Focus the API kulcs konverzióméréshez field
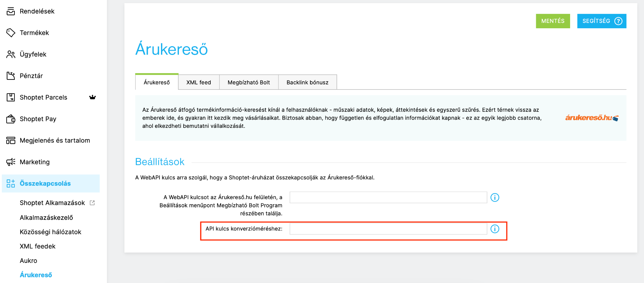The height and width of the screenshot is (283, 644). [x=388, y=229]
